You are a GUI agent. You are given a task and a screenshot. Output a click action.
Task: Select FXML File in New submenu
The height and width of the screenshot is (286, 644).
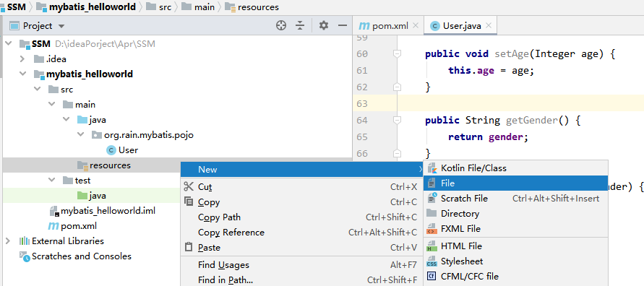[516, 228]
